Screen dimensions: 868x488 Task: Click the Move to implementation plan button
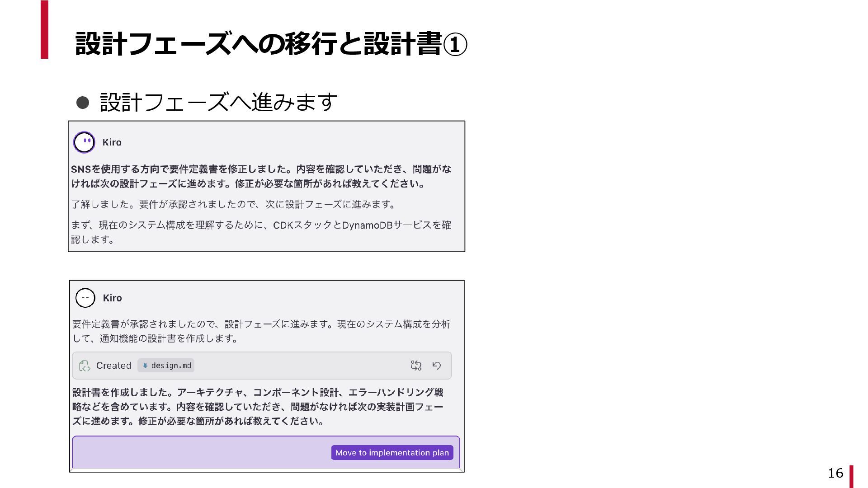click(392, 452)
